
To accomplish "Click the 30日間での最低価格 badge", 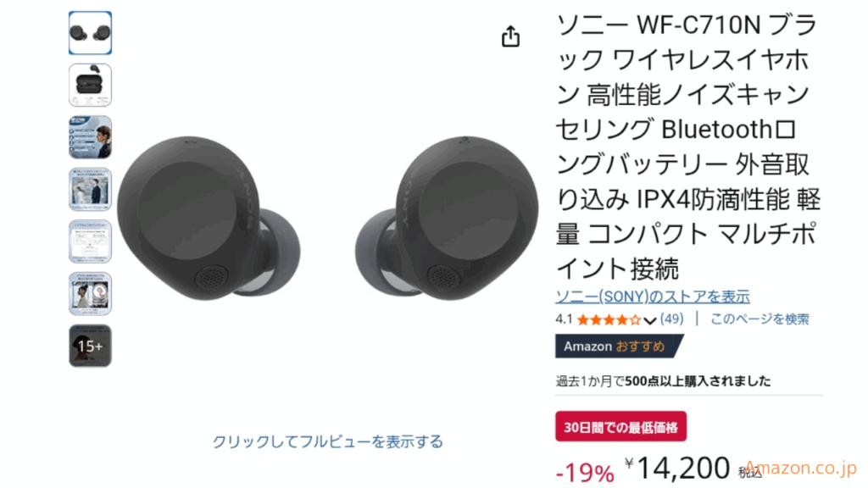I will (x=621, y=427).
